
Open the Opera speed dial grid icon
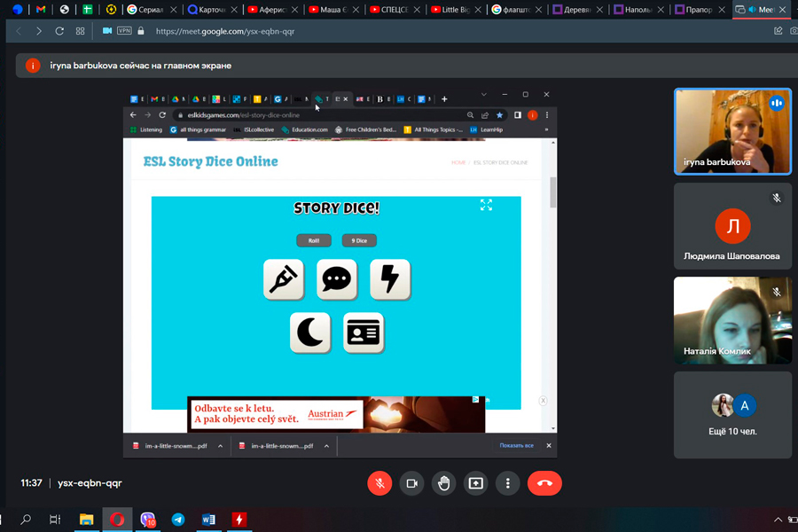click(81, 31)
